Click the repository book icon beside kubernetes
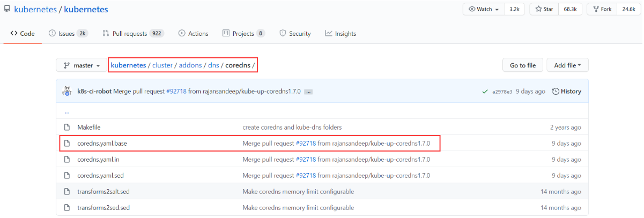The height and width of the screenshot is (218, 644). [6, 10]
